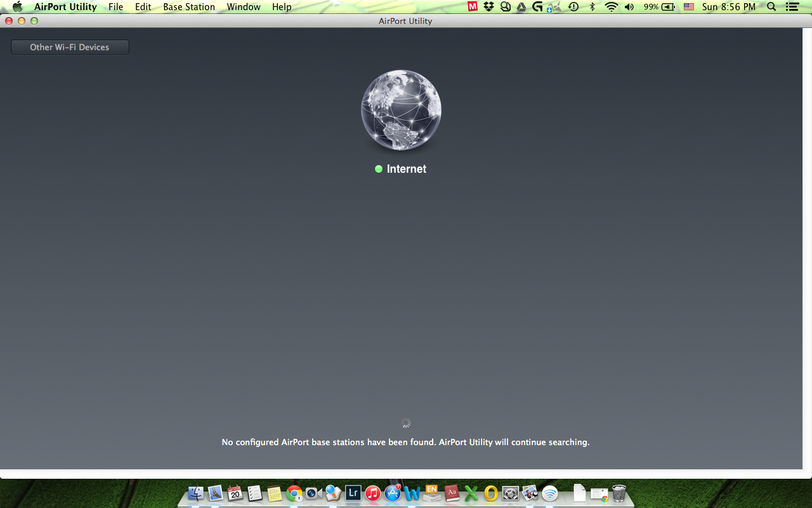This screenshot has height=508, width=812.
Task: Open the EN stacked icon in Dock
Action: pyautogui.click(x=432, y=493)
